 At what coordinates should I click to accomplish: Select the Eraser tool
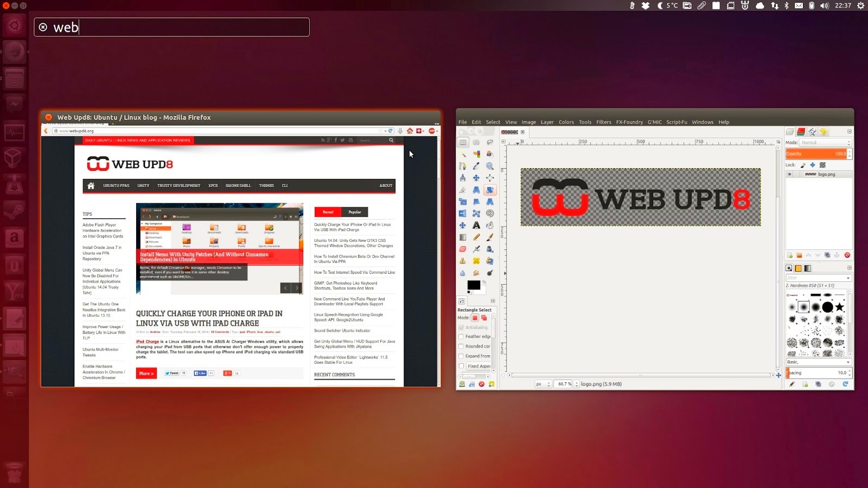[463, 248]
